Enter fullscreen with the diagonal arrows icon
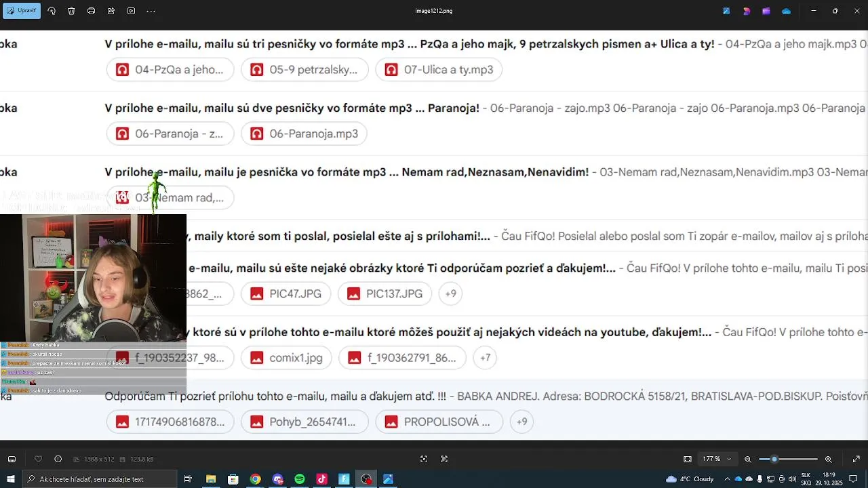Screen dimensions: 868x488 pyautogui.click(x=856, y=459)
